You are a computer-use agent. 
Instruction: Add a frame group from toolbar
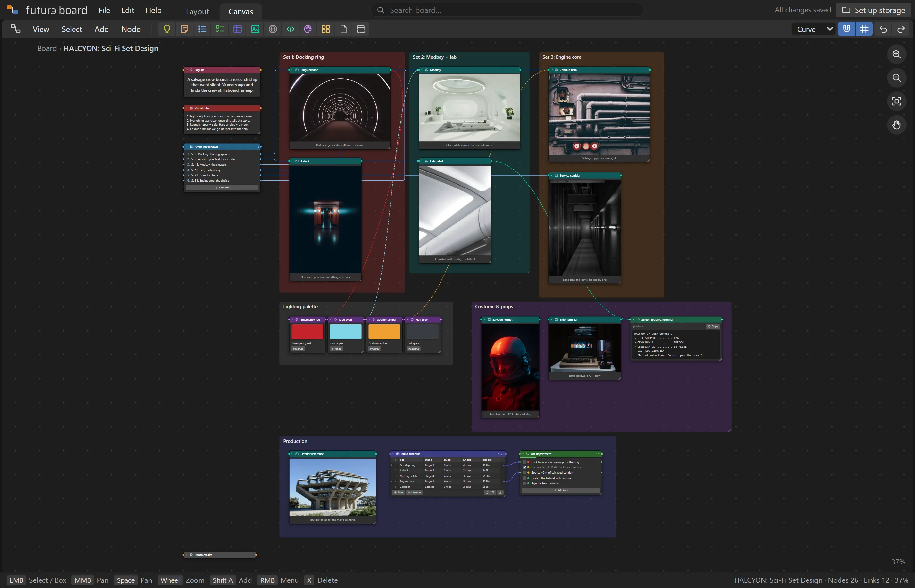point(361,29)
